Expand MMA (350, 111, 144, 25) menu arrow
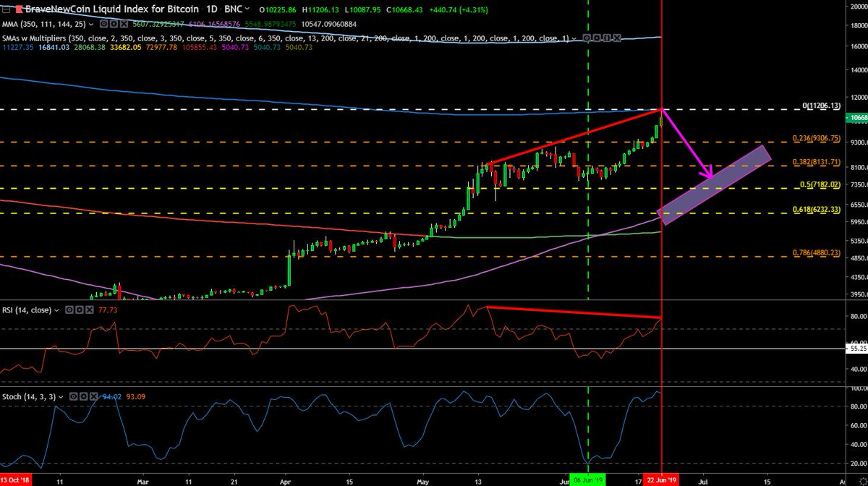 coord(90,25)
